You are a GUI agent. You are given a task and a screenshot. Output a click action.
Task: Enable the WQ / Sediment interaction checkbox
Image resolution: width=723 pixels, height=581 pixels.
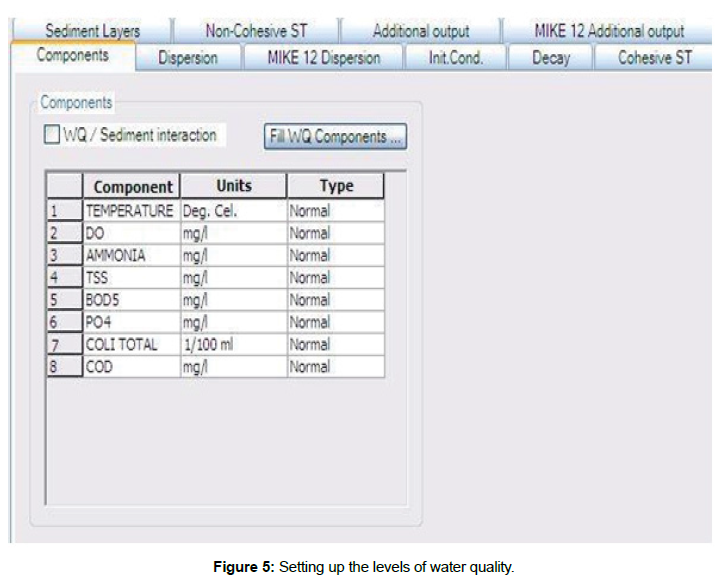point(52,135)
